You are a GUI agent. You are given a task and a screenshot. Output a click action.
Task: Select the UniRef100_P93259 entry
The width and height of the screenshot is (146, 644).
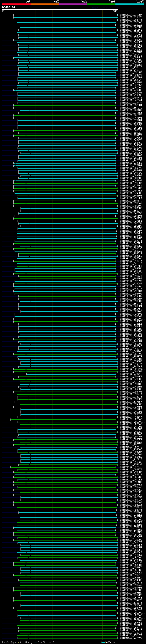click(x=131, y=40)
